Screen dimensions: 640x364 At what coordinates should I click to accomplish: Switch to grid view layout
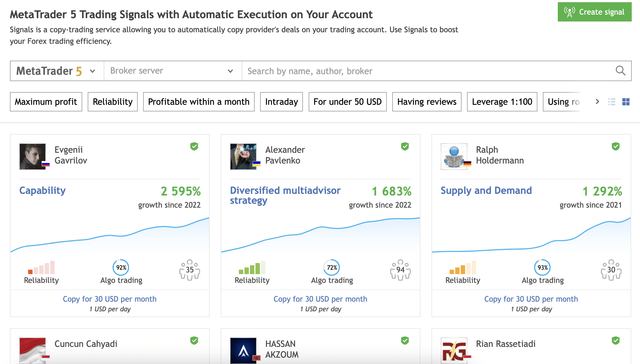tap(626, 102)
